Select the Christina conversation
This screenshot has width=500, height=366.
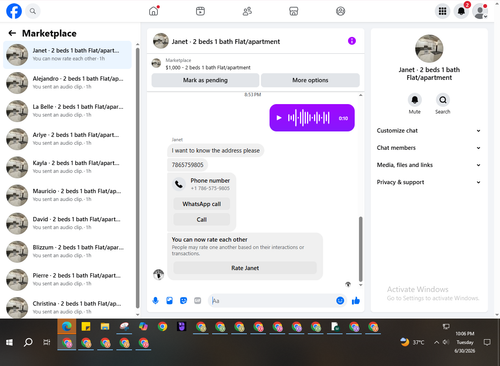67,307
